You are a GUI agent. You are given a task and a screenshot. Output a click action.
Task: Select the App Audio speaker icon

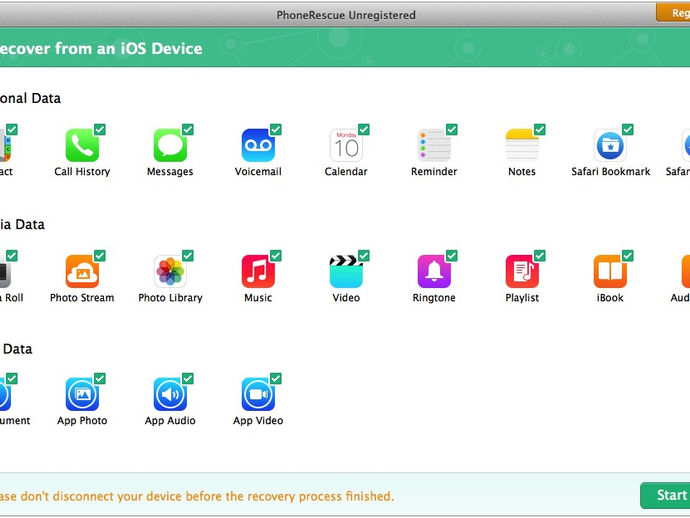click(170, 394)
